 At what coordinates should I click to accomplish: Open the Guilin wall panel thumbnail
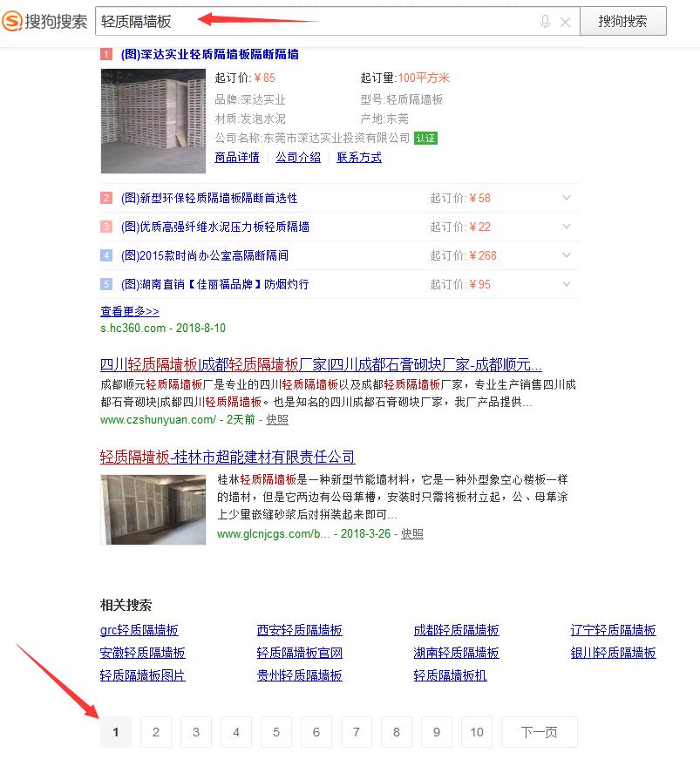[153, 509]
